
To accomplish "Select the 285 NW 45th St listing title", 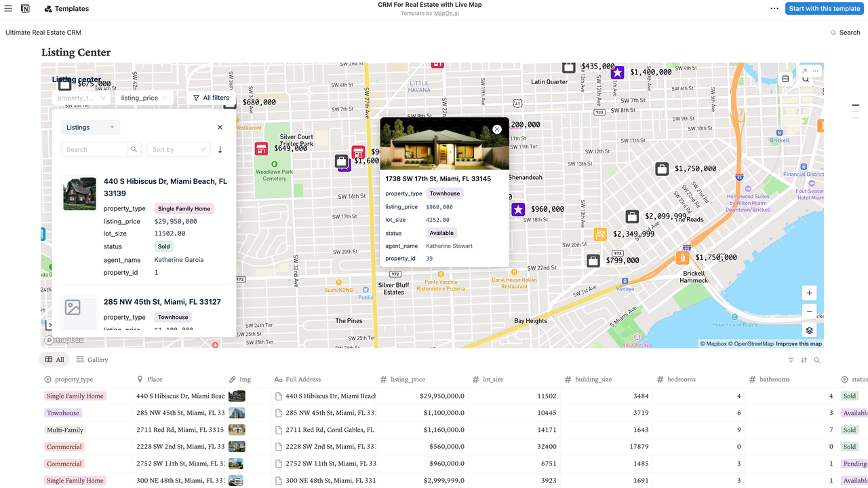I will 162,302.
